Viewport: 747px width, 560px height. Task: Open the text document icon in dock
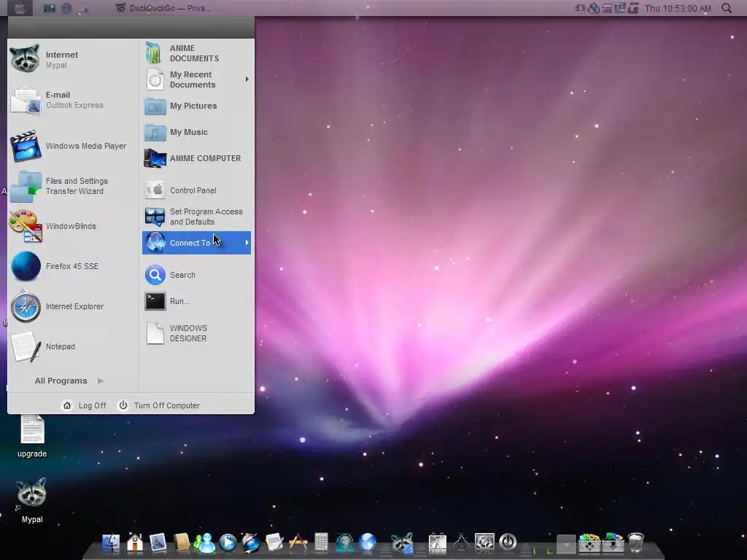274,543
